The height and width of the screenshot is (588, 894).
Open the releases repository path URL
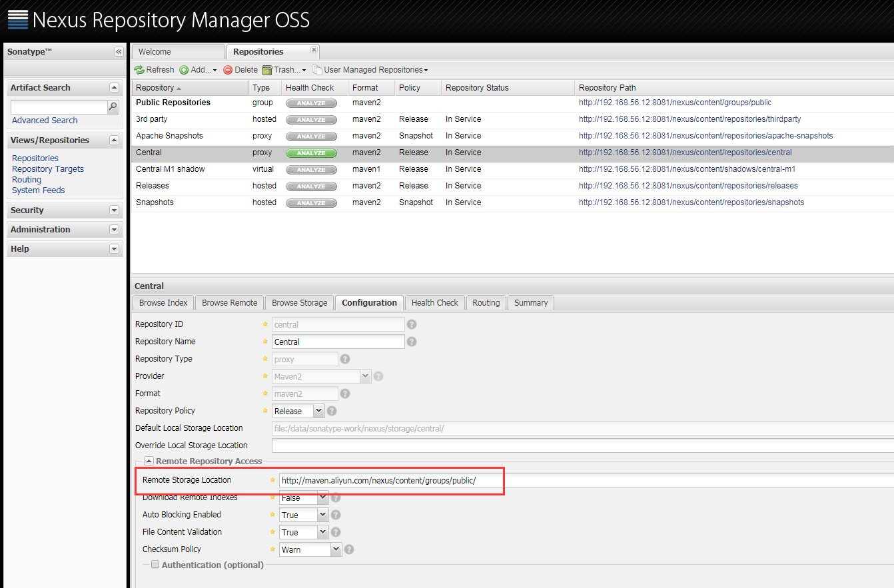click(688, 186)
